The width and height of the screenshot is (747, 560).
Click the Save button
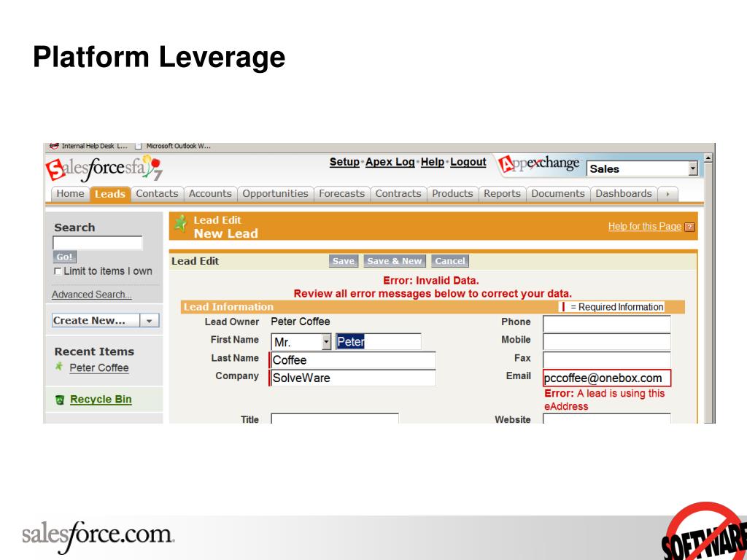coord(343,261)
